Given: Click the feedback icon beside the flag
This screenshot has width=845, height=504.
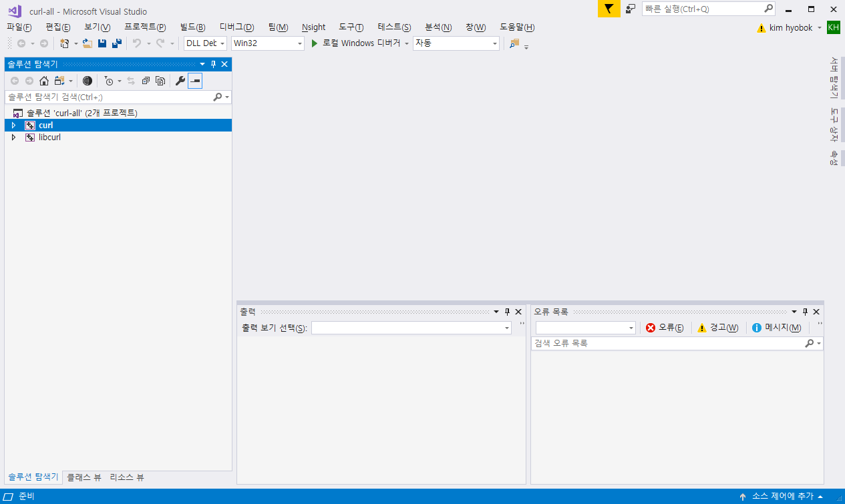Looking at the screenshot, I should point(631,9).
